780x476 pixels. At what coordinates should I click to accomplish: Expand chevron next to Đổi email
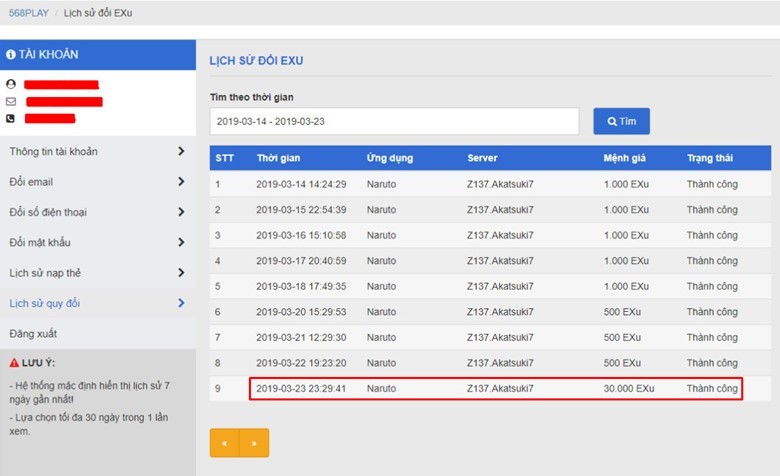[181, 182]
